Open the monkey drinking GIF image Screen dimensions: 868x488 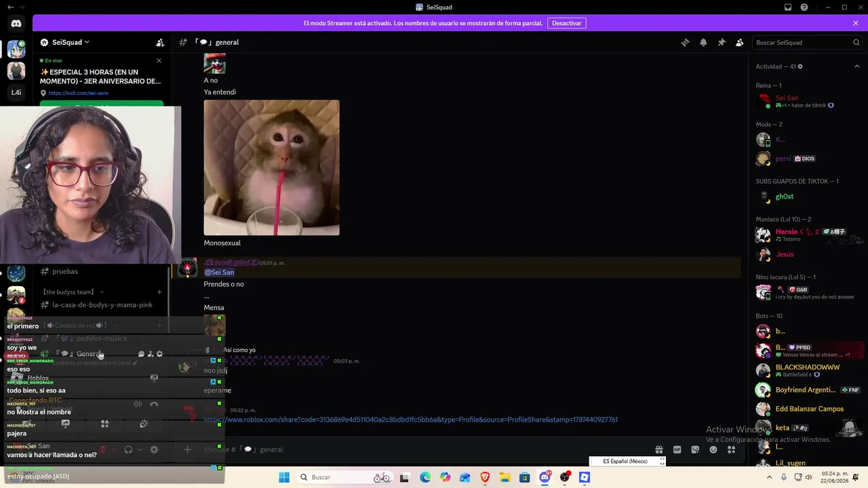[271, 167]
